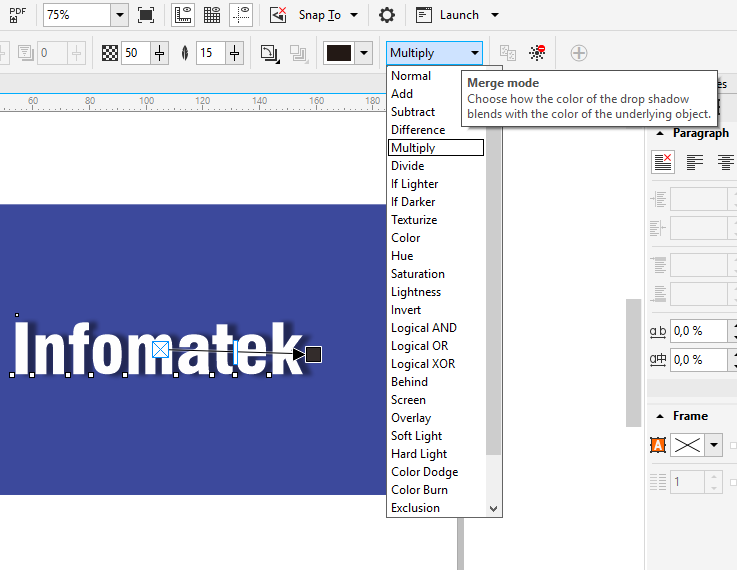Click the shadow feathering direction icon
The image size is (737, 570).
270,53
